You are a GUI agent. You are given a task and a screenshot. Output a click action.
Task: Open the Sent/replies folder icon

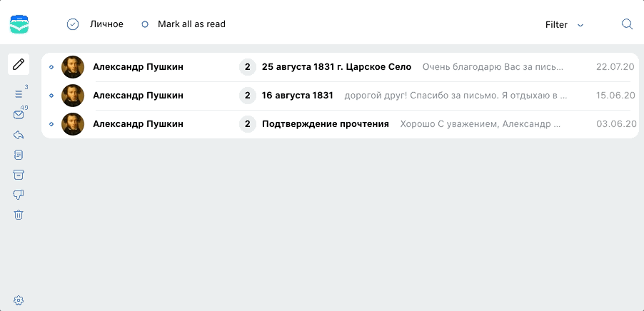coord(19,135)
